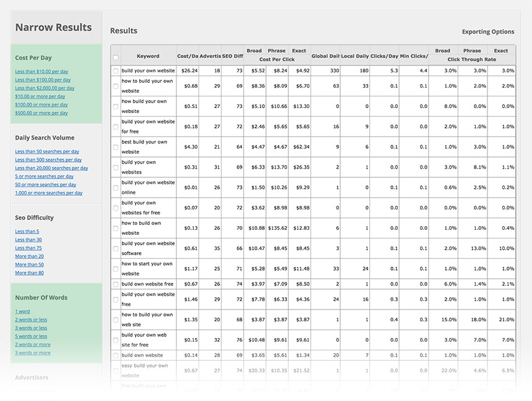This screenshot has height=401, width=532.
Task: Select the header select-all checkbox
Action: point(116,57)
